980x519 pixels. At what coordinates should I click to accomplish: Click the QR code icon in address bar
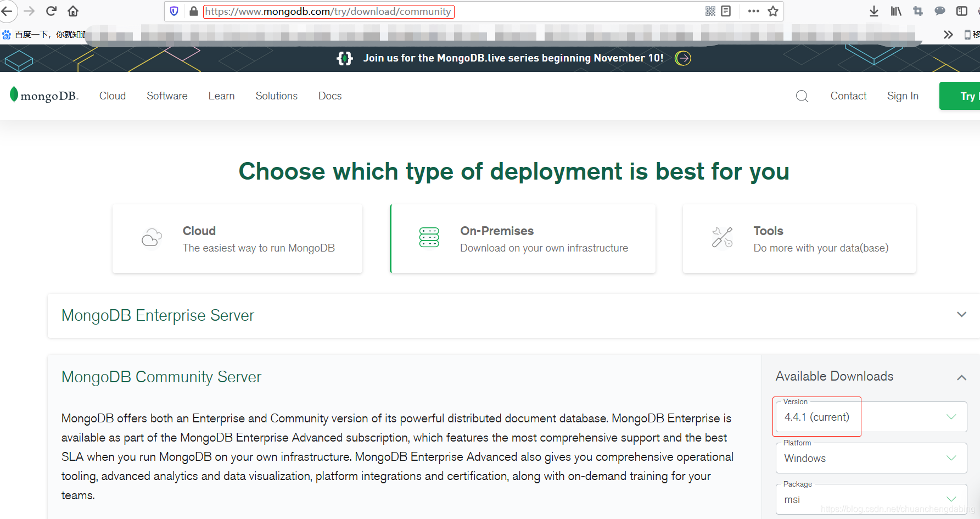[710, 11]
